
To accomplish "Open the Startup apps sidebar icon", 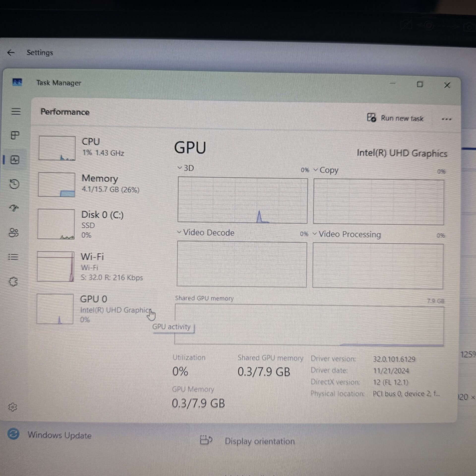I will (14, 208).
